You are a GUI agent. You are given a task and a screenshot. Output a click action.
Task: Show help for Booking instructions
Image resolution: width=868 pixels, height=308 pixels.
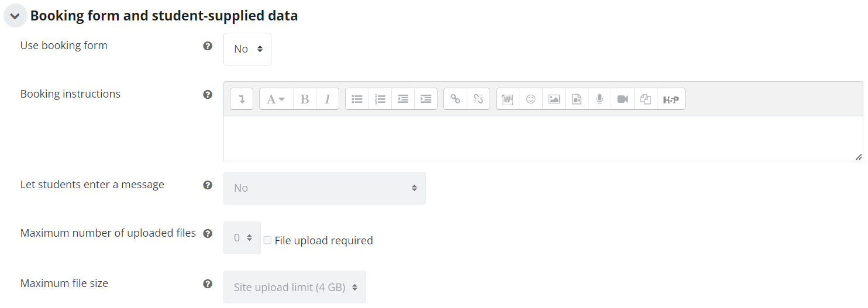point(208,94)
